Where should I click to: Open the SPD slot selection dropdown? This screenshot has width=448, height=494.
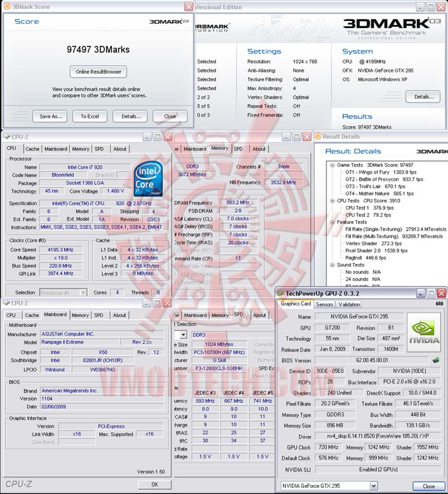click(183, 335)
